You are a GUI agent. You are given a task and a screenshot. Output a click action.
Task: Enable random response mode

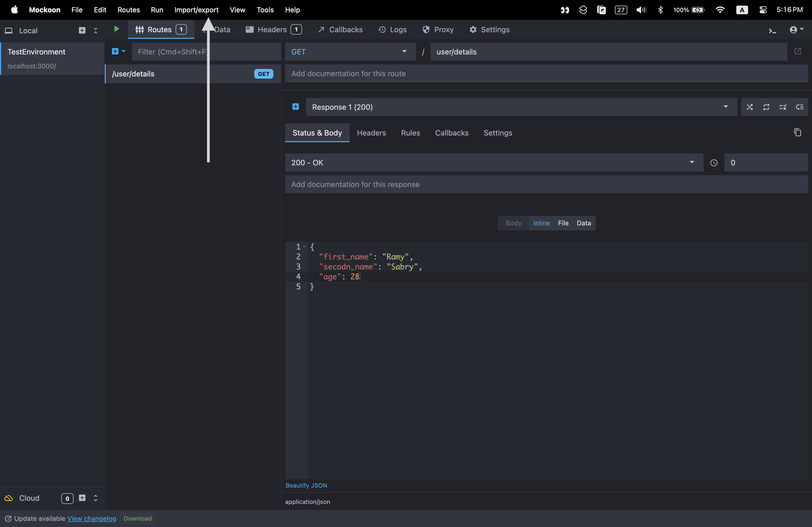point(749,107)
